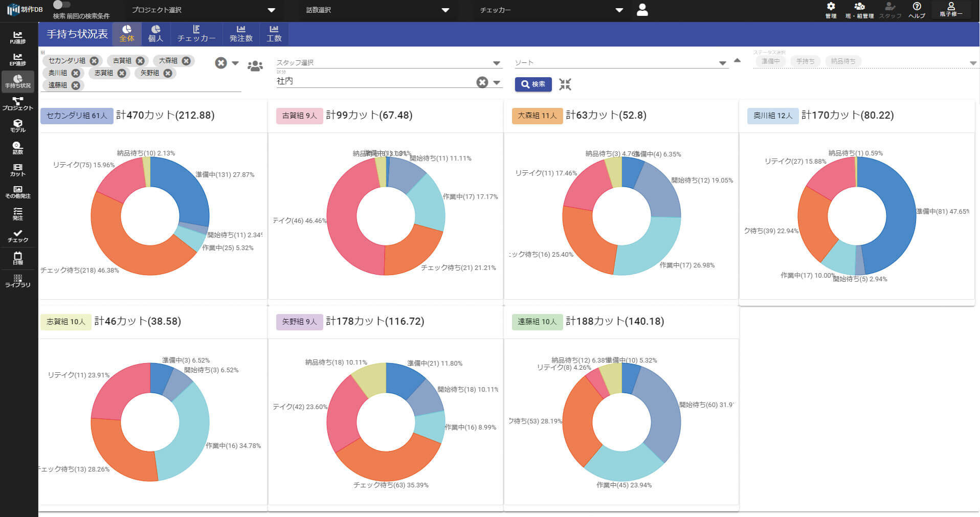
Task: Open the カット sidebar icon
Action: point(18,170)
